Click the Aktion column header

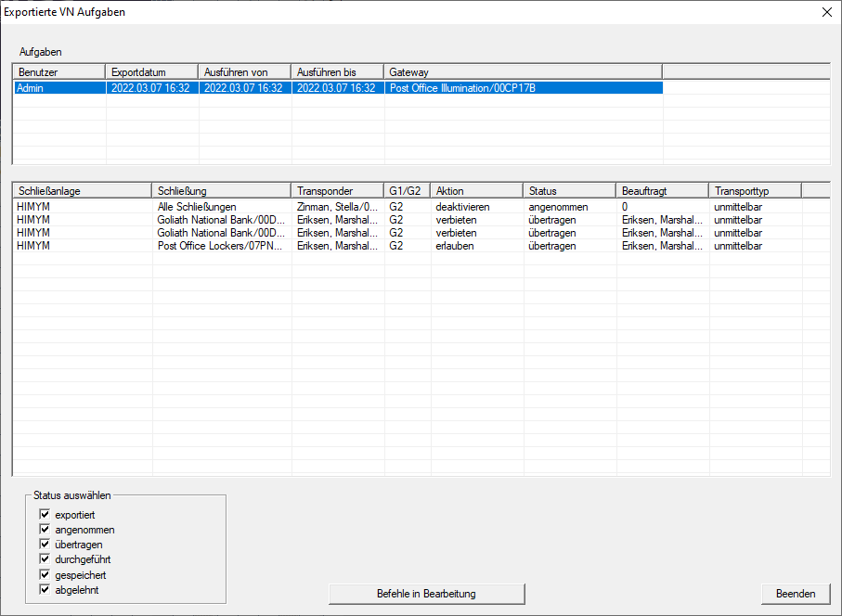(x=476, y=190)
